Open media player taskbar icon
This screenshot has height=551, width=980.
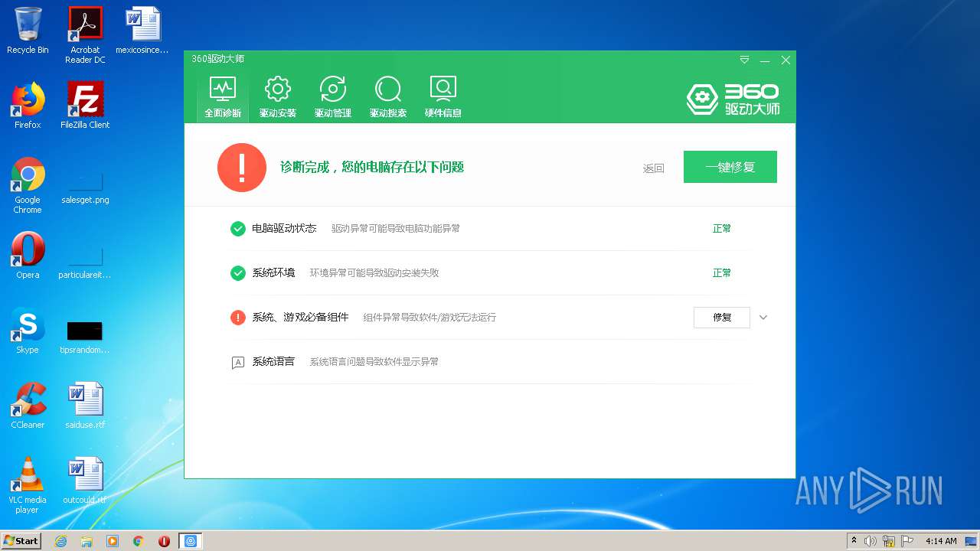[x=113, y=541]
